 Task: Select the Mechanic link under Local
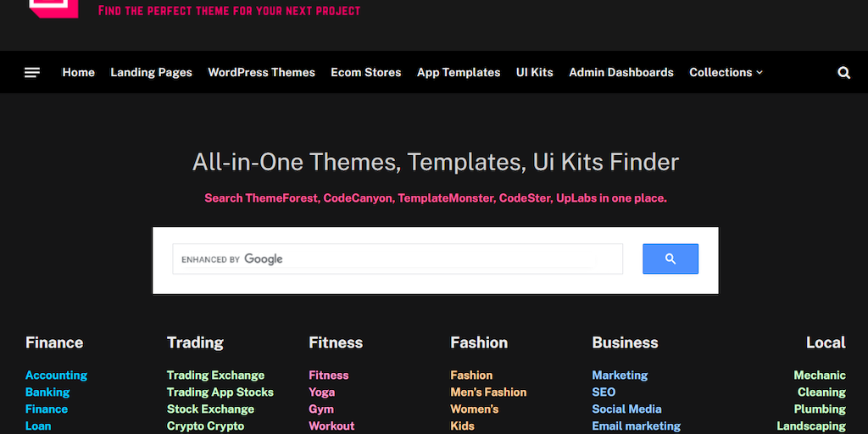pos(819,376)
